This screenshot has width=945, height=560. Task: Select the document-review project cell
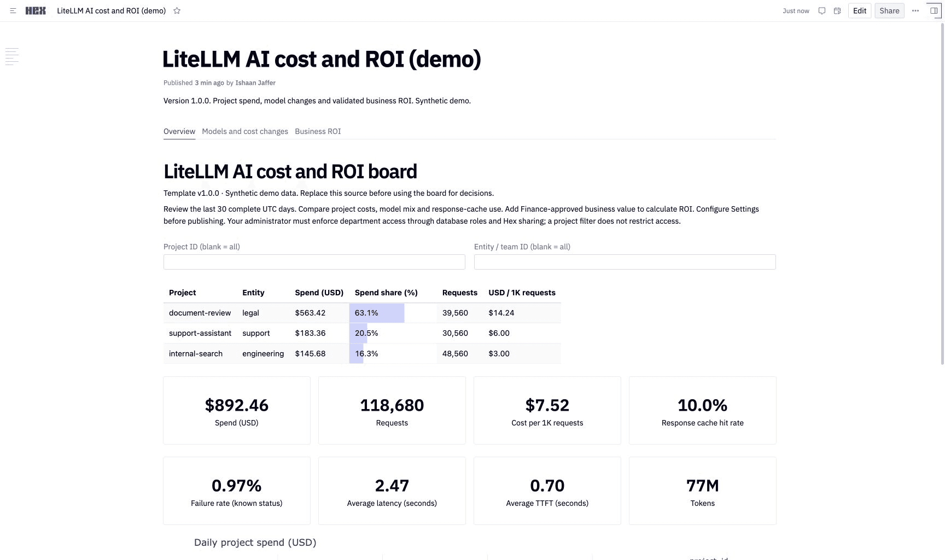point(200,313)
